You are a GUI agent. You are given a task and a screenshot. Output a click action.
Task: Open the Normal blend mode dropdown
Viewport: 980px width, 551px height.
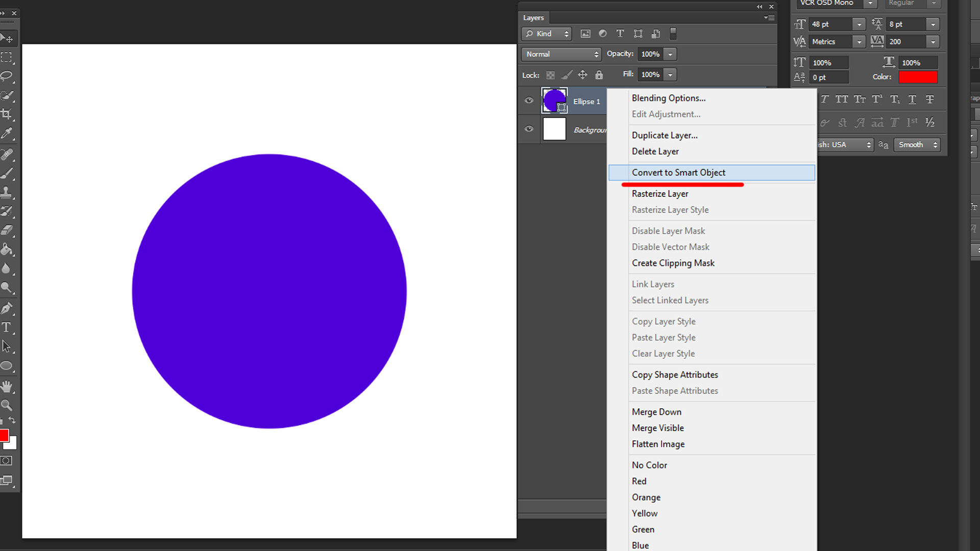561,54
